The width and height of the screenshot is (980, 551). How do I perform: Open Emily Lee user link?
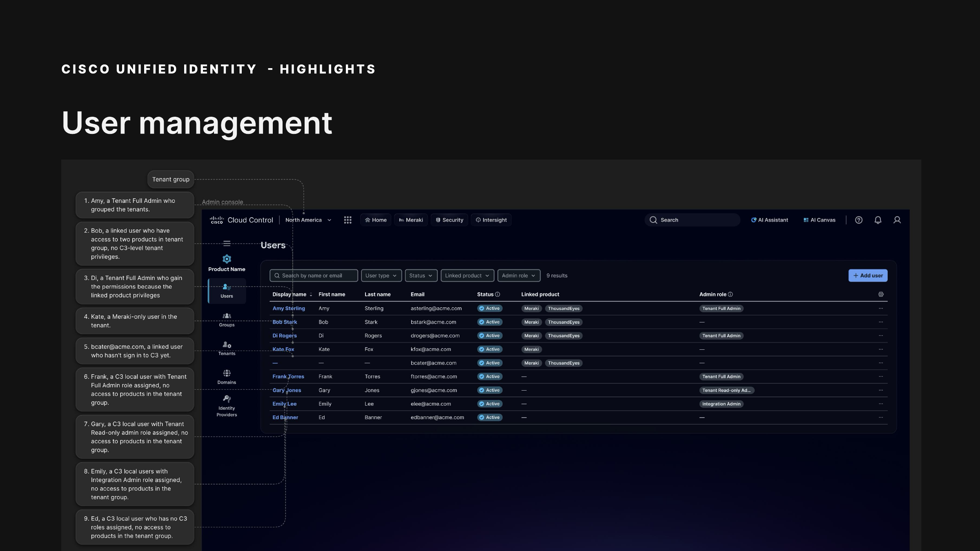[284, 404]
